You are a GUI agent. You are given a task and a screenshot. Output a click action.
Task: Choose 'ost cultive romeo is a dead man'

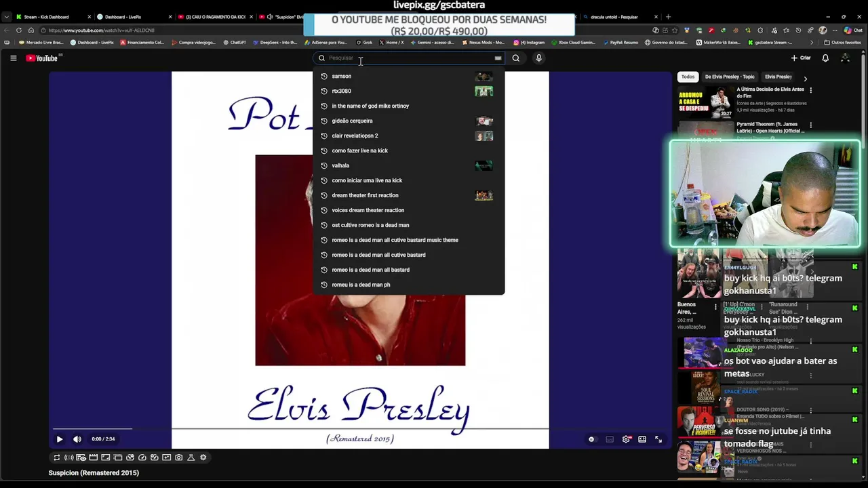click(408, 225)
